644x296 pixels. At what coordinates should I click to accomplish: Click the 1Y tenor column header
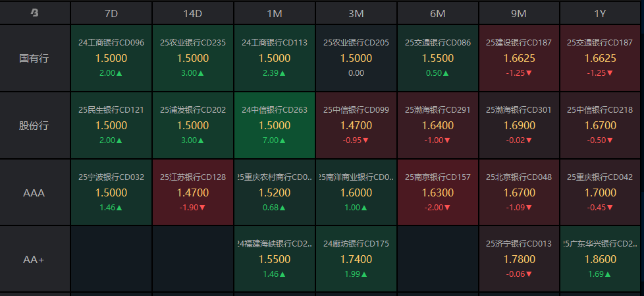point(601,13)
